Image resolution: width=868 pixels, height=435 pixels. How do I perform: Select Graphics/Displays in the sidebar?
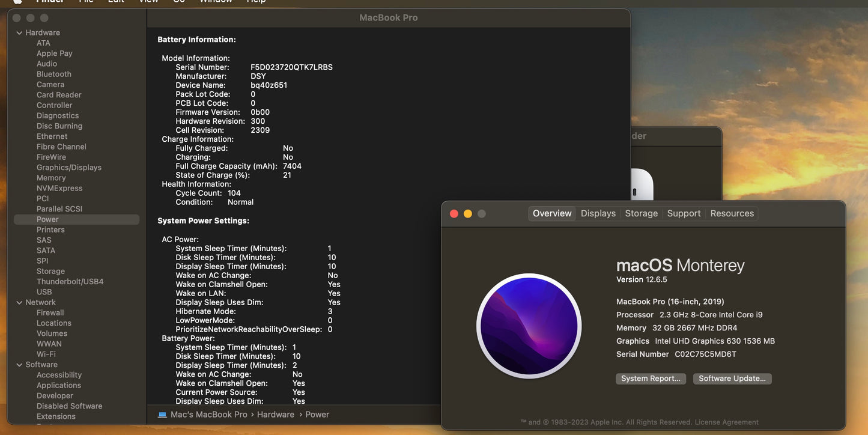[69, 166]
